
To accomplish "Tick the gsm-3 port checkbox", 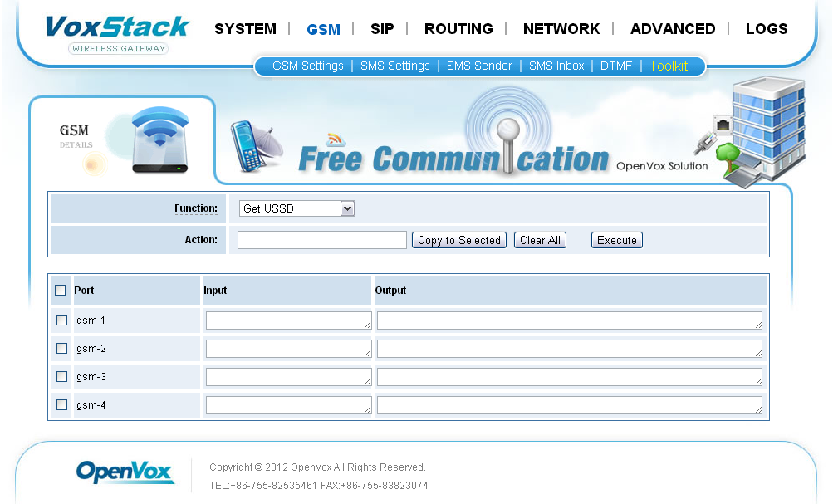I will [61, 377].
